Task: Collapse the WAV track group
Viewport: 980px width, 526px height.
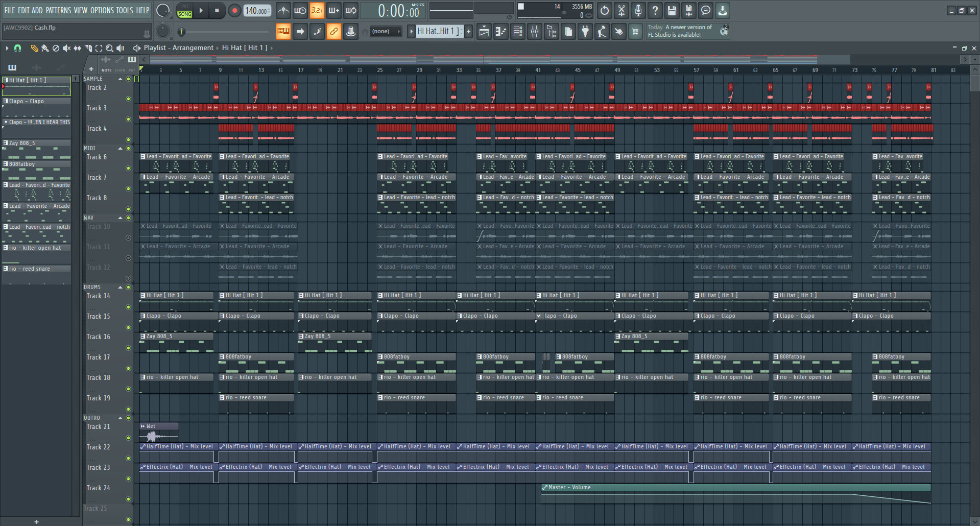Action: coord(121,218)
